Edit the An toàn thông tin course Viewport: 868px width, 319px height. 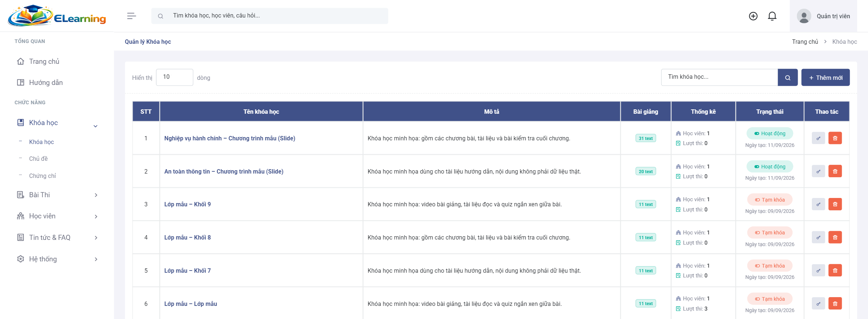(x=818, y=171)
